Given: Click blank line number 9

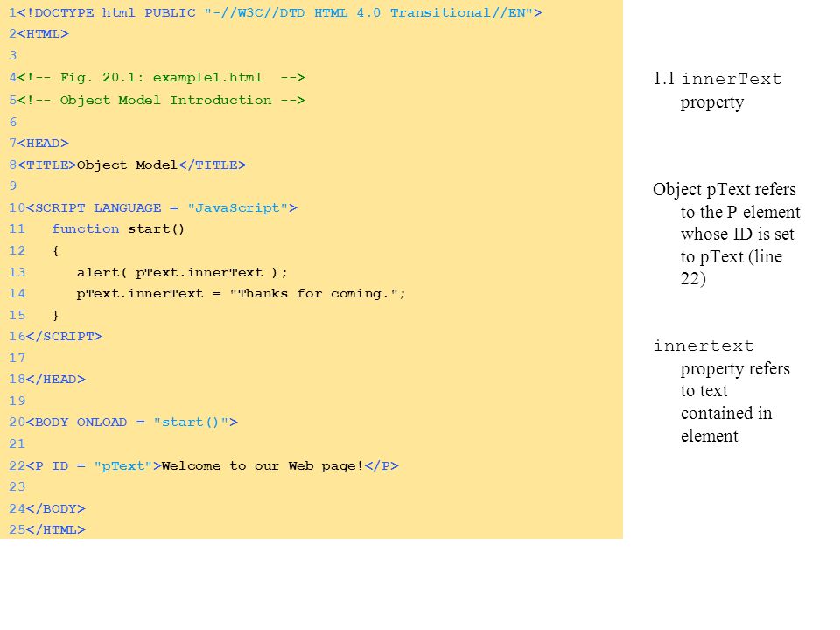Looking at the screenshot, I should [x=13, y=185].
